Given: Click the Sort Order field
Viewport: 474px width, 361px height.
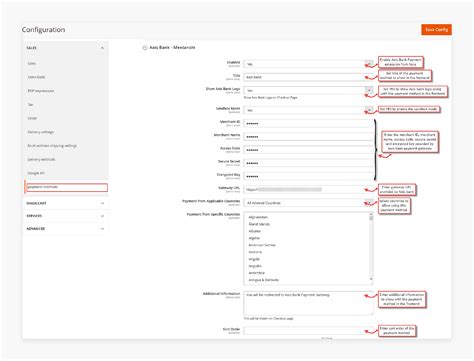Looking at the screenshot, I should coord(308,331).
